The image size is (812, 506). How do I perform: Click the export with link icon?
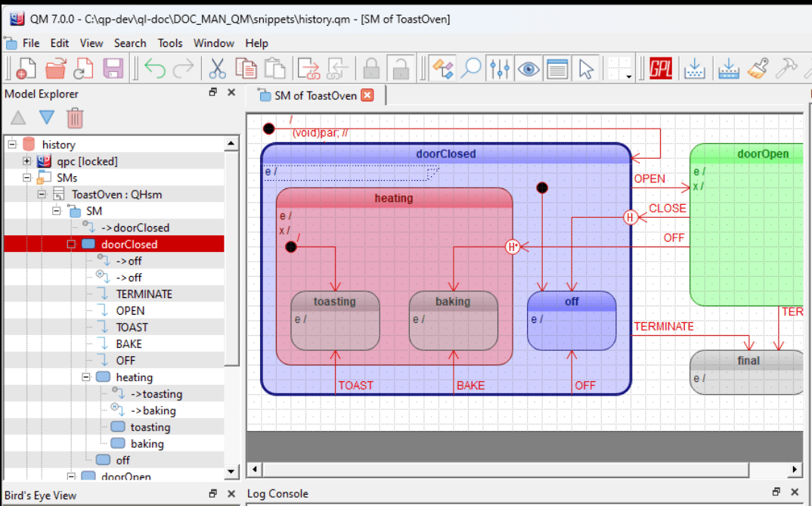[x=308, y=68]
